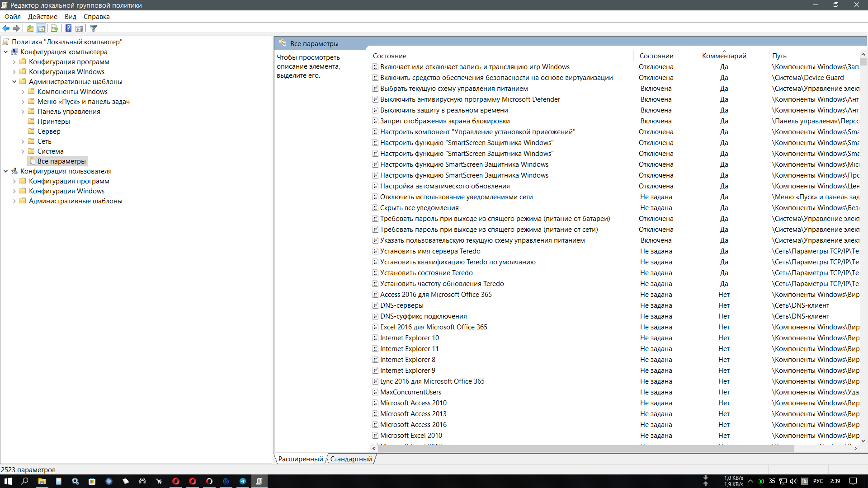
Task: Switch to the Стандартный tab
Action: [x=351, y=459]
